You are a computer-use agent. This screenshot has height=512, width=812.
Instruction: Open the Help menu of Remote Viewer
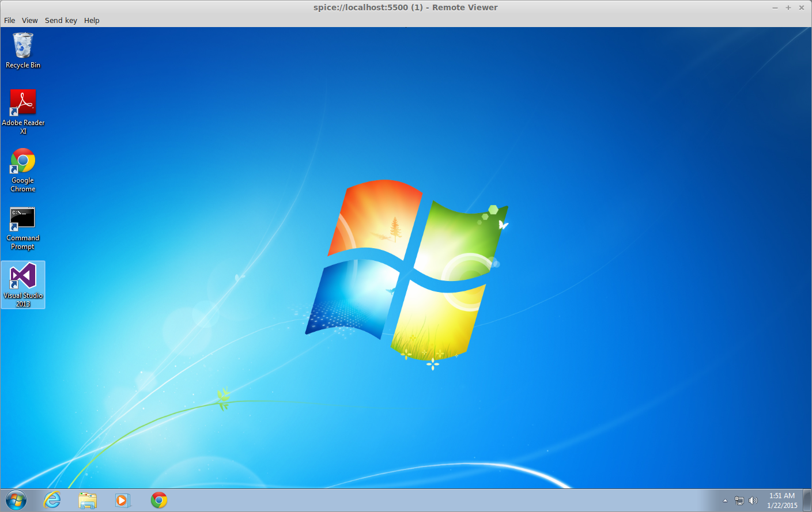click(x=92, y=20)
